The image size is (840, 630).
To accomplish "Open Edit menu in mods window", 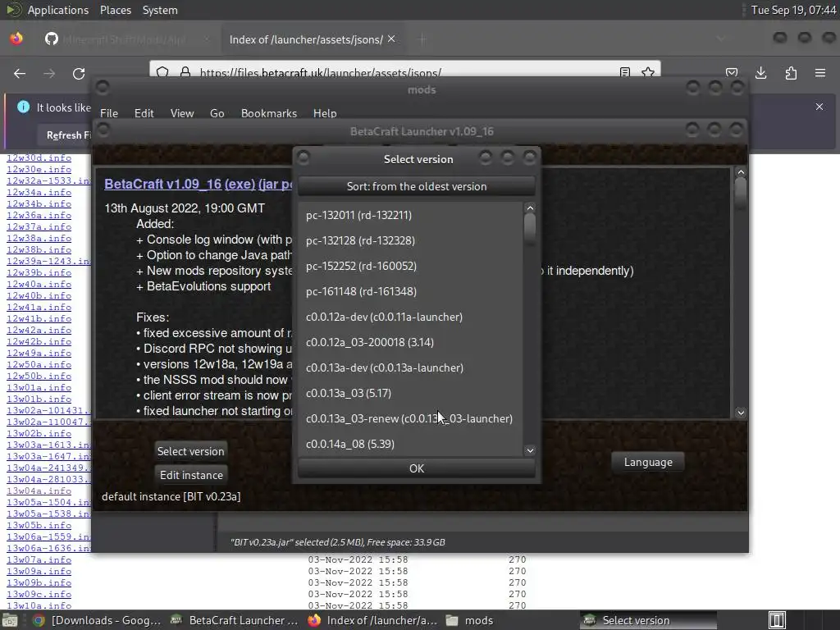I will [x=144, y=113].
